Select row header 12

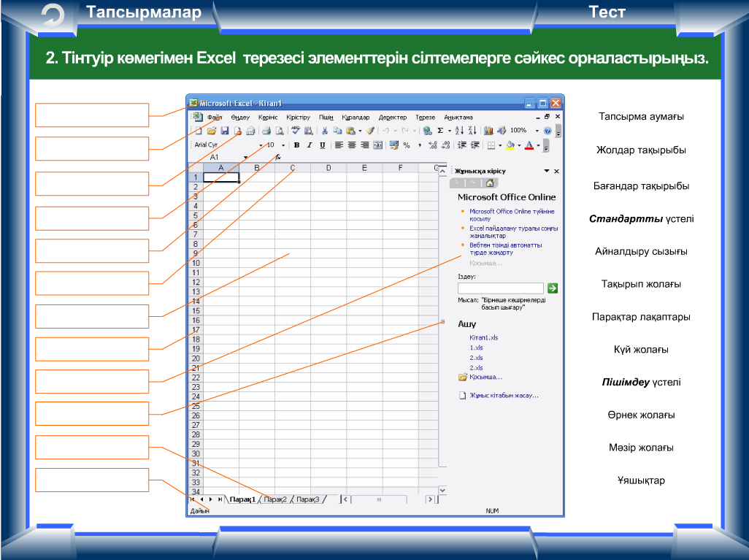coord(196,283)
